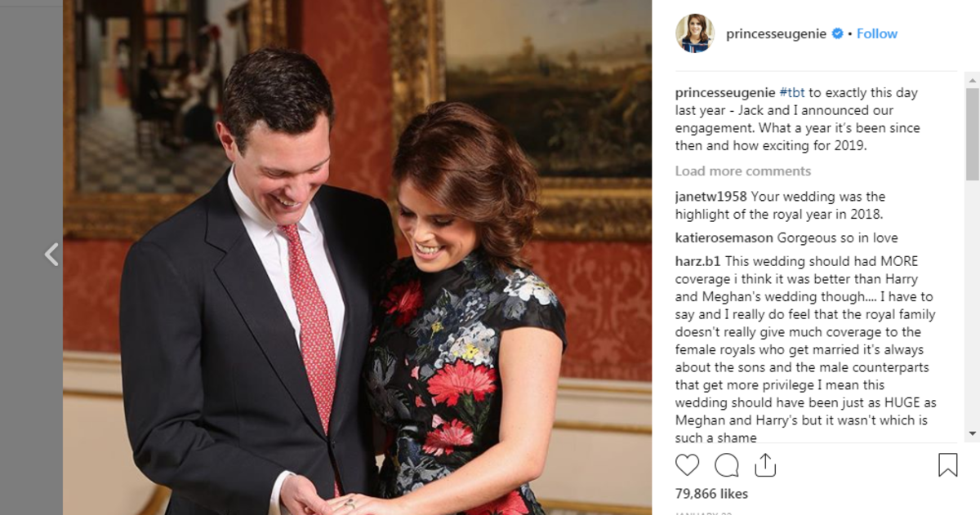This screenshot has width=980, height=515.
Task: Click the blue verified badge
Action: pyautogui.click(x=837, y=33)
